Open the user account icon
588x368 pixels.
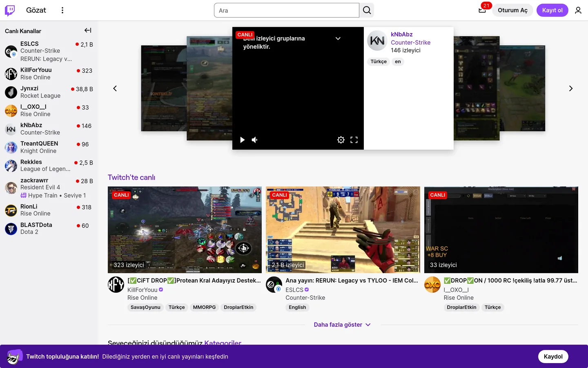[x=578, y=10]
